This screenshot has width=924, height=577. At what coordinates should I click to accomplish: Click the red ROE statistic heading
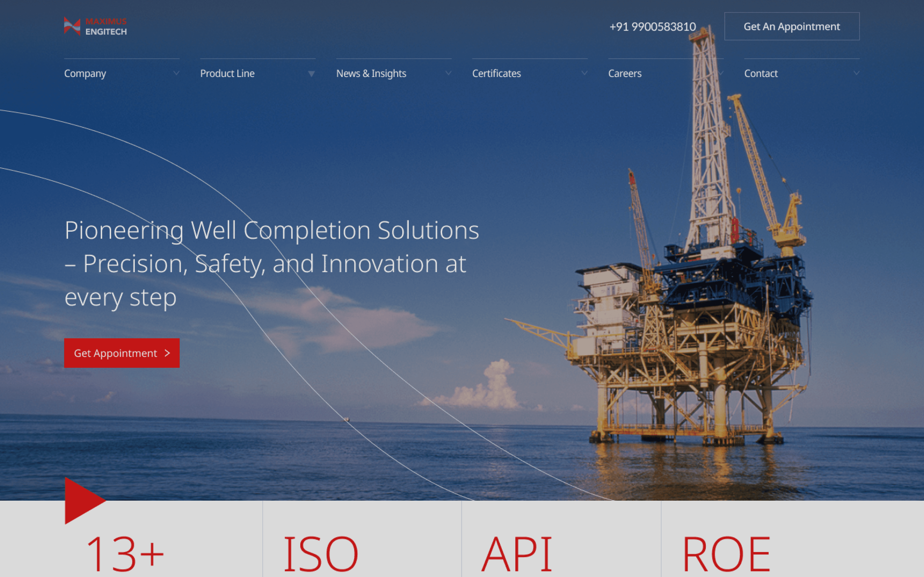[x=726, y=553]
